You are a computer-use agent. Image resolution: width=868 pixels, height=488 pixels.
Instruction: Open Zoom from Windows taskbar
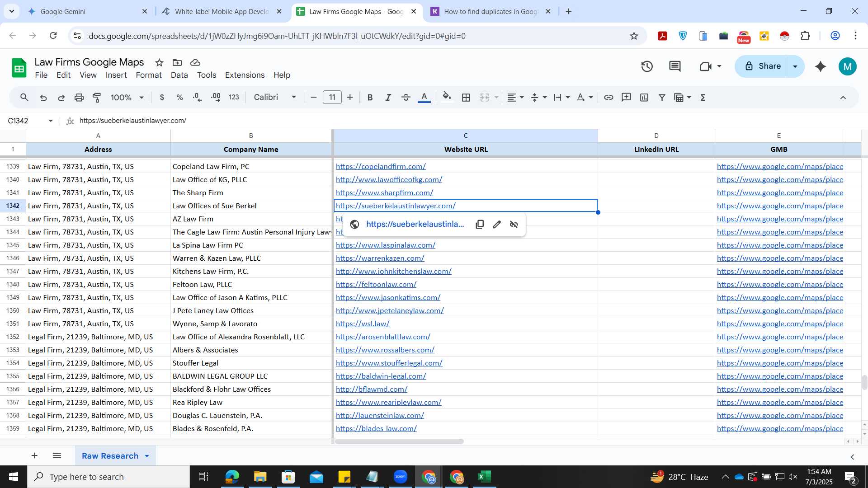tap(400, 477)
